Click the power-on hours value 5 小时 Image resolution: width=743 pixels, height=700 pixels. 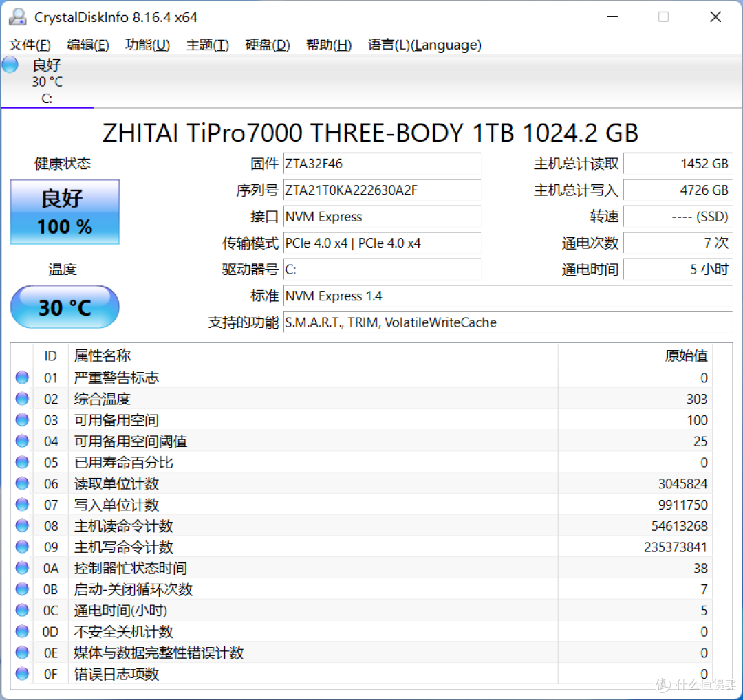click(678, 270)
